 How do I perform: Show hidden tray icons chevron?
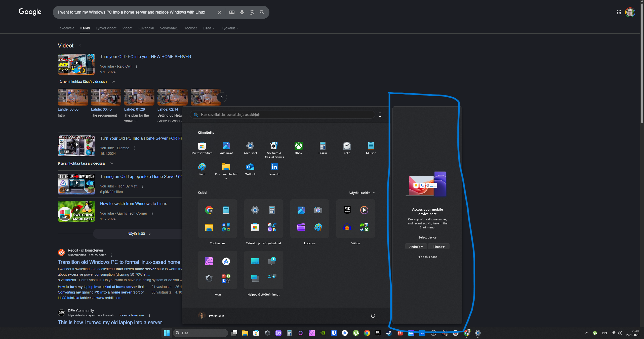[x=587, y=333]
